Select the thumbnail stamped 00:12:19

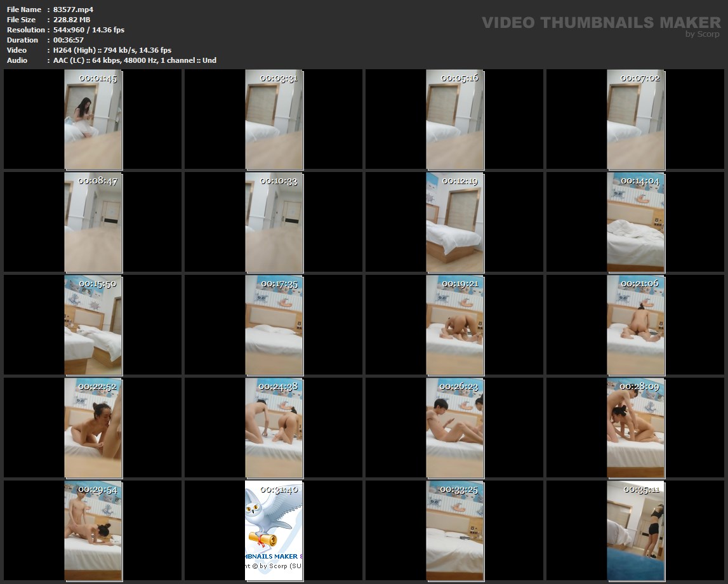[x=455, y=222]
